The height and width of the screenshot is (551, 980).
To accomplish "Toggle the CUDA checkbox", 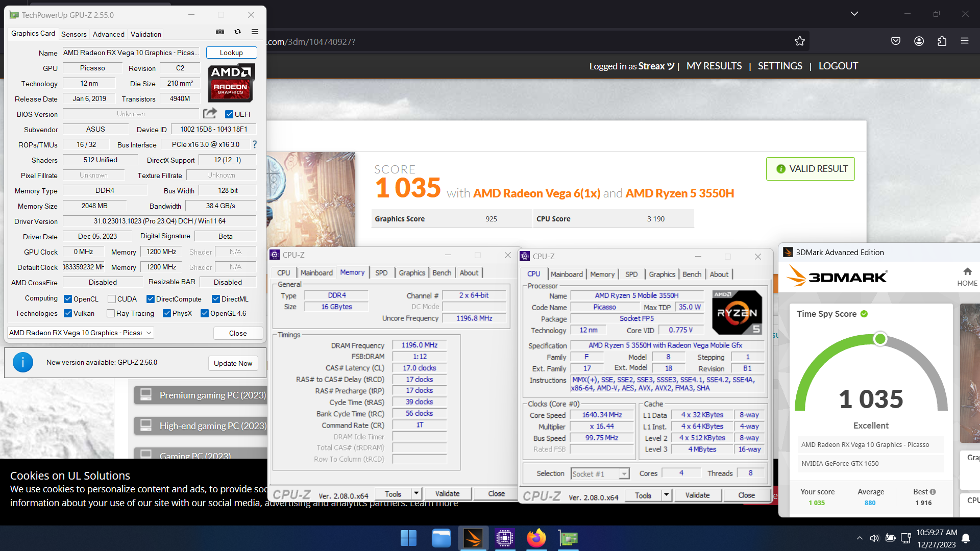I will tap(111, 299).
